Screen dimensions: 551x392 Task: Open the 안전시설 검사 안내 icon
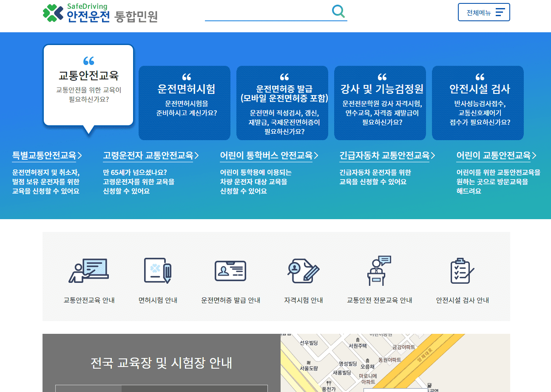tap(462, 271)
